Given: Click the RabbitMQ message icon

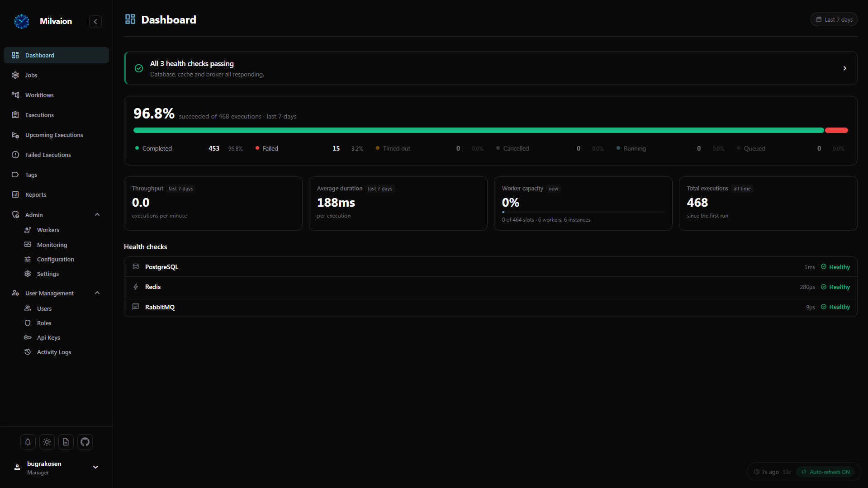Looking at the screenshot, I should [x=136, y=307].
